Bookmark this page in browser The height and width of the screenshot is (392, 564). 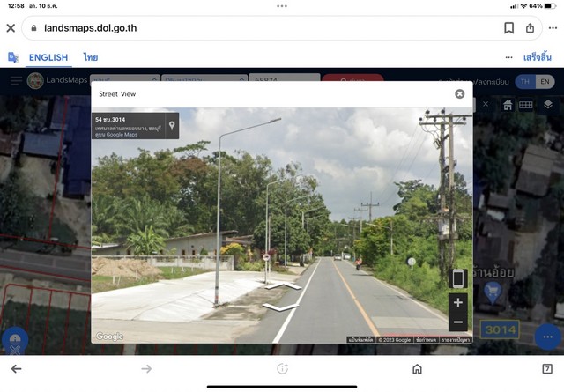(508, 28)
